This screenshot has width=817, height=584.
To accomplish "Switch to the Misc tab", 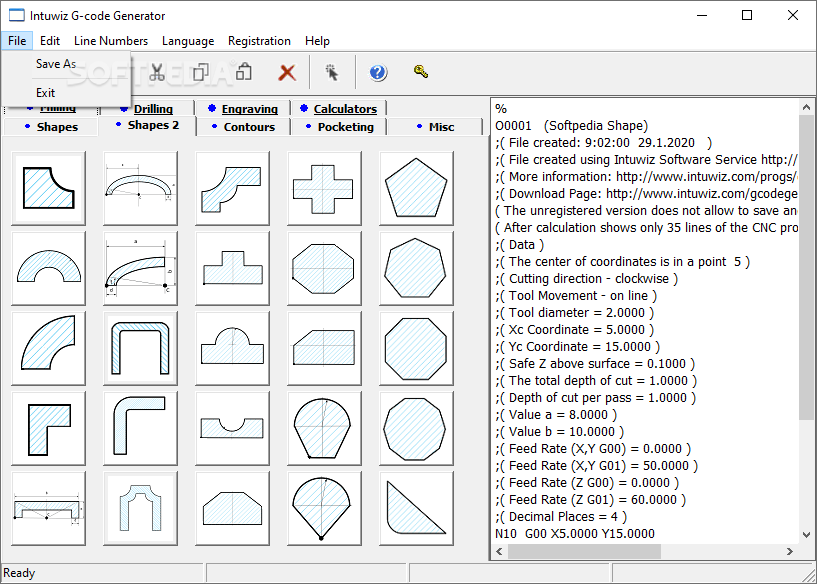I will (436, 127).
